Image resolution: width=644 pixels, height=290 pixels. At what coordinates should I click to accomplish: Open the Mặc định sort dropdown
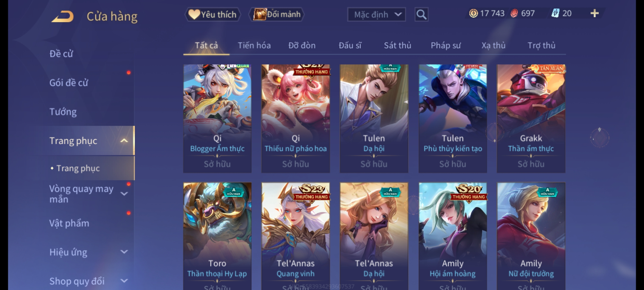click(x=376, y=15)
